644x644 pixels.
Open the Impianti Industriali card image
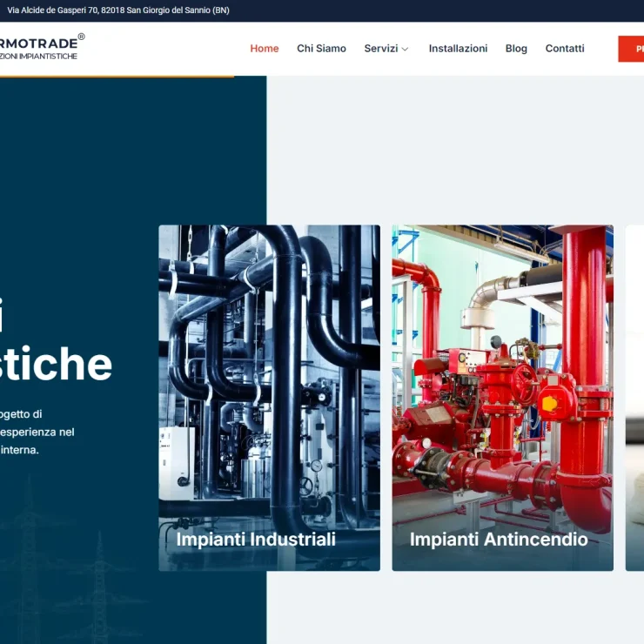tap(270, 398)
